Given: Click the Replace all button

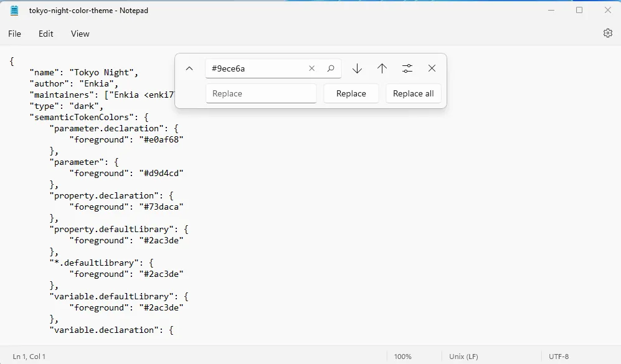Looking at the screenshot, I should point(413,93).
